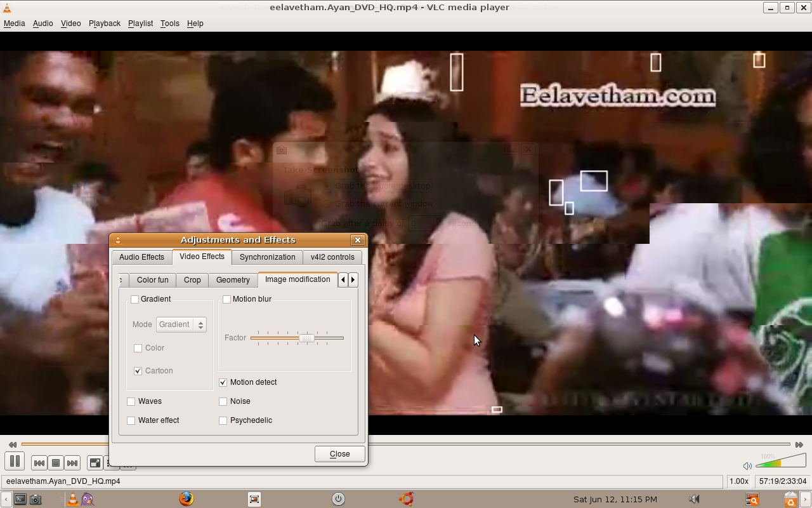Enable the Waves effect checkbox
This screenshot has height=508, width=812.
(131, 401)
